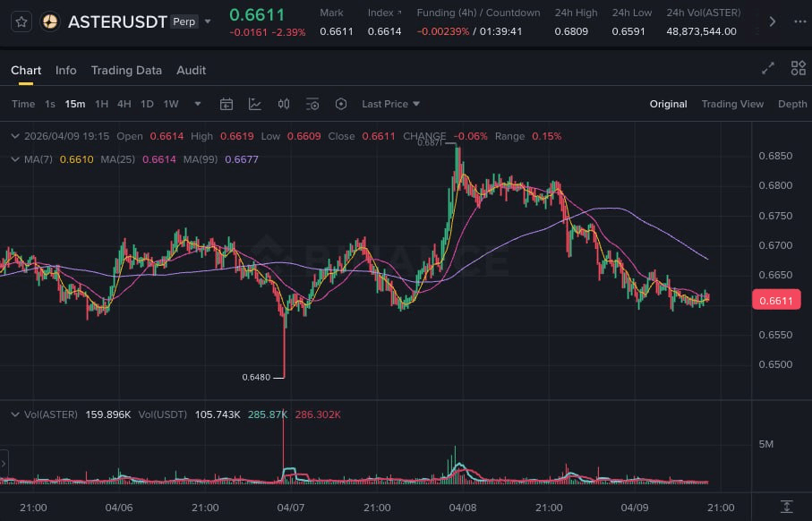Image resolution: width=812 pixels, height=521 pixels.
Task: Open the calendar date picker icon
Action: tap(227, 104)
